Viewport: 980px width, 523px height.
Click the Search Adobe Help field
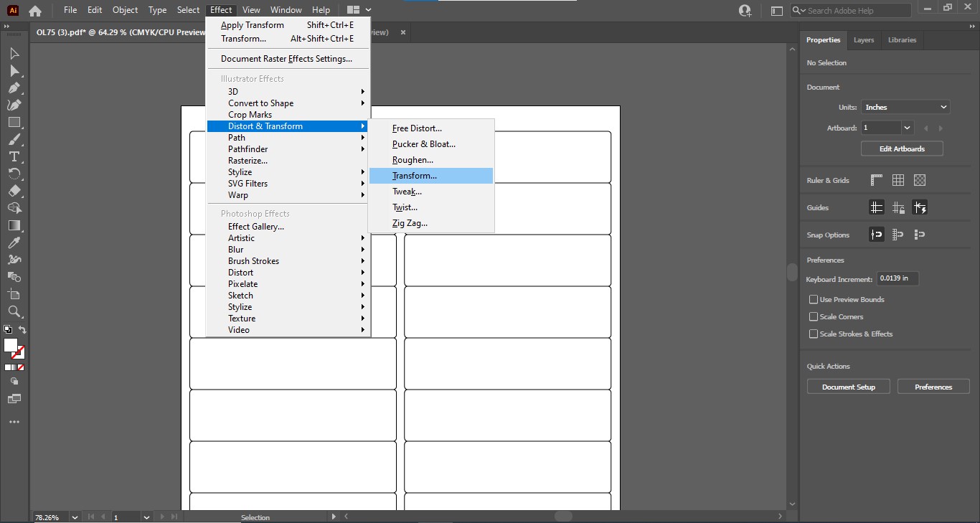tap(851, 11)
